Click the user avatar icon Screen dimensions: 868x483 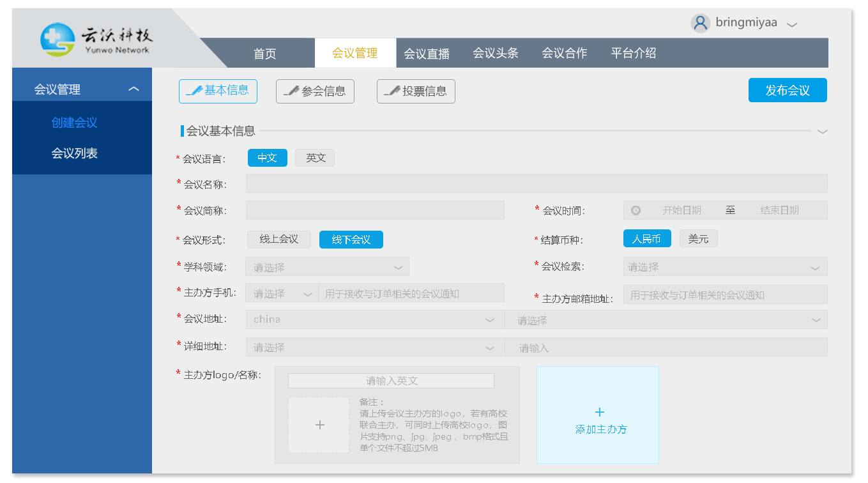click(701, 23)
